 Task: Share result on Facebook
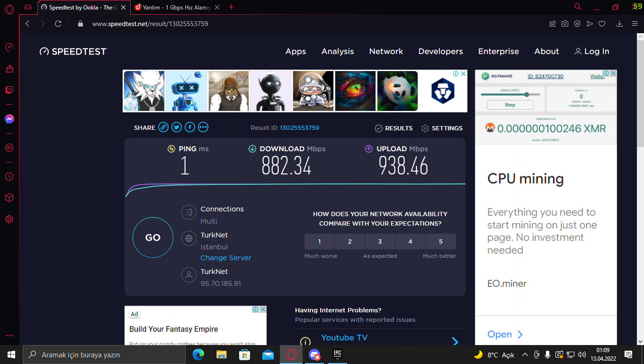[x=190, y=127]
